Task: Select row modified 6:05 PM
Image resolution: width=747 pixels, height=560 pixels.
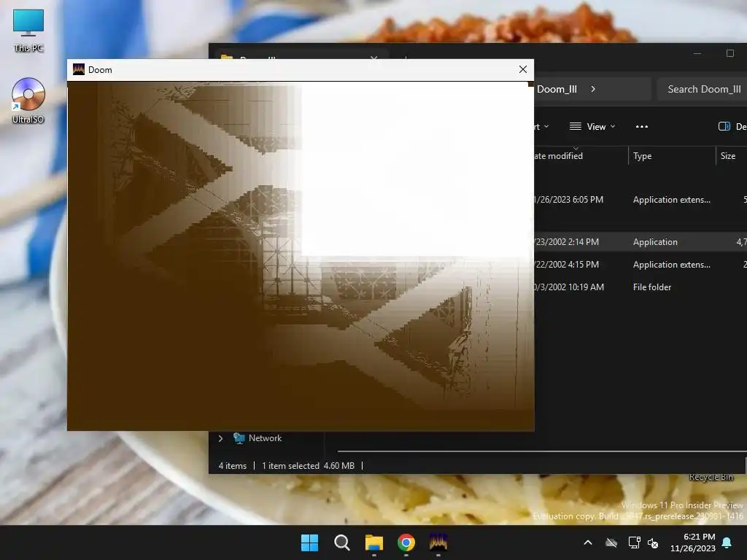Action: click(x=640, y=200)
